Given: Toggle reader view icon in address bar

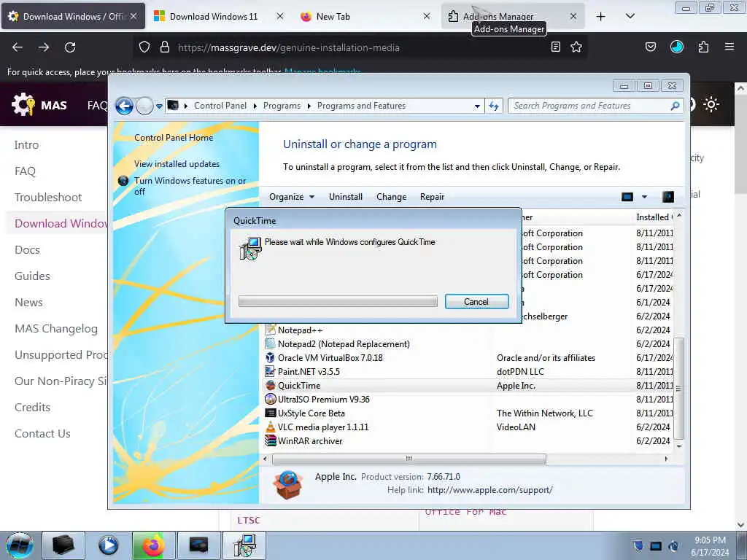Looking at the screenshot, I should [555, 47].
